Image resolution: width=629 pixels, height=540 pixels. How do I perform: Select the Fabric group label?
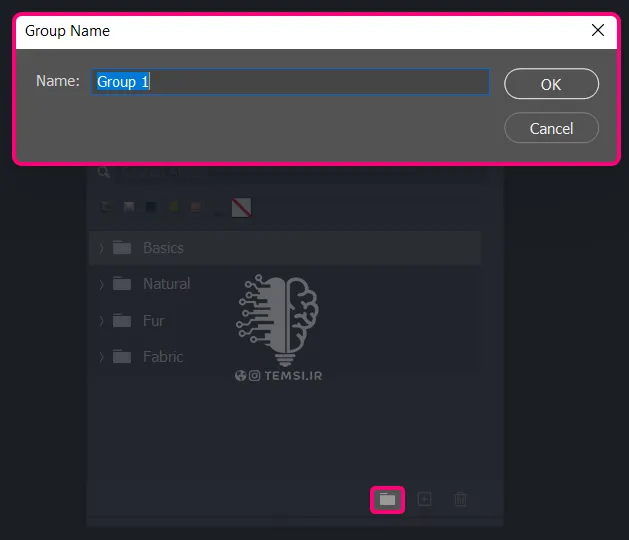[x=163, y=357]
